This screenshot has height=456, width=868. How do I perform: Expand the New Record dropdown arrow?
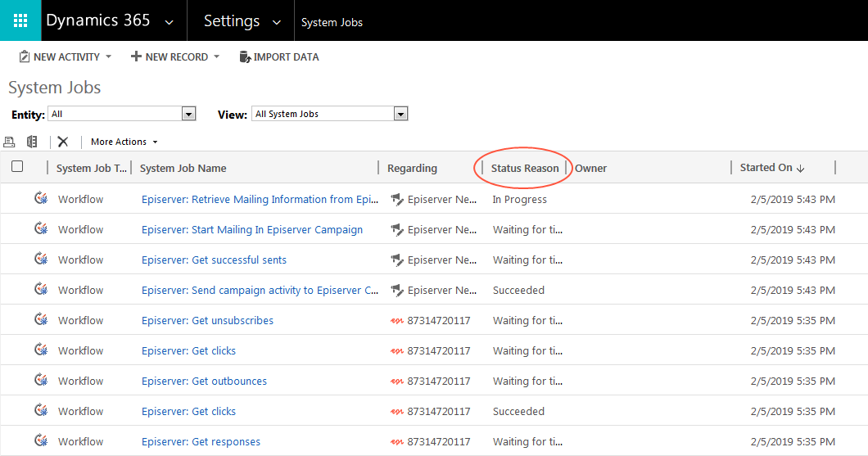(x=216, y=56)
